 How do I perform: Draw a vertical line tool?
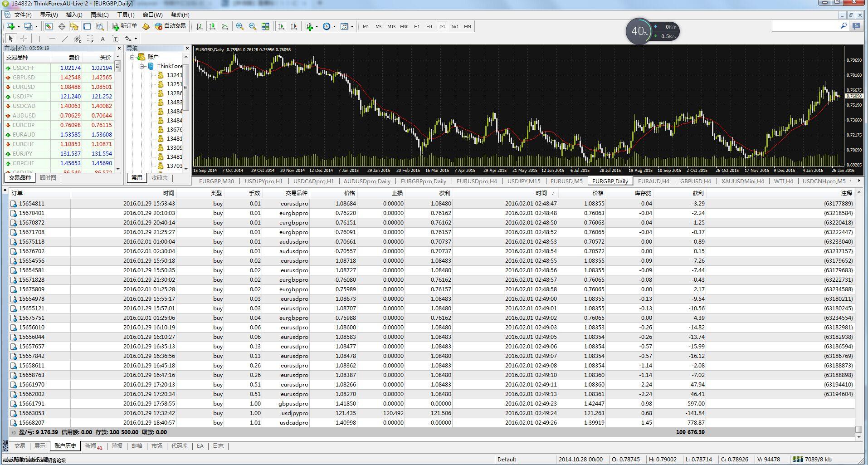[x=39, y=39]
